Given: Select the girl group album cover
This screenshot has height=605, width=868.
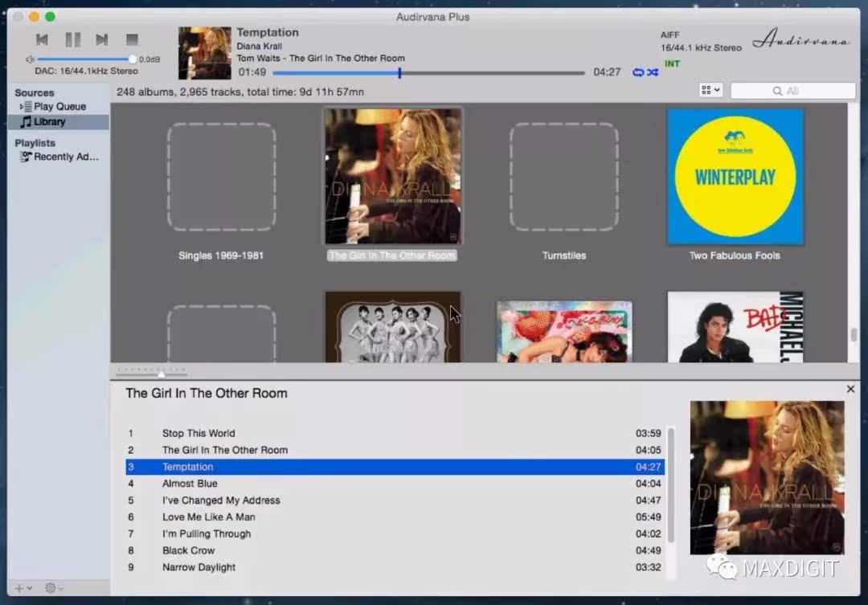Looking at the screenshot, I should coord(392,327).
